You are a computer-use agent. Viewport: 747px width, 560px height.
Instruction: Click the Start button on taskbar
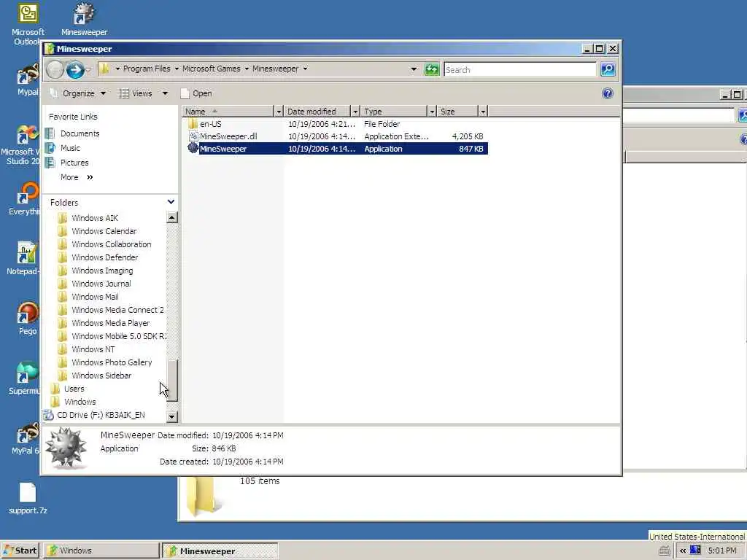20,551
